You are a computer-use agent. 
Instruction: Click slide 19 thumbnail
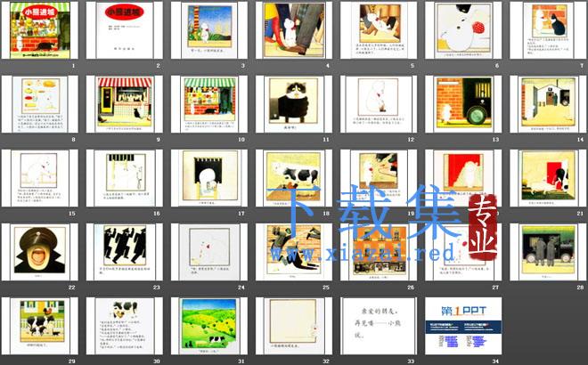379,178
